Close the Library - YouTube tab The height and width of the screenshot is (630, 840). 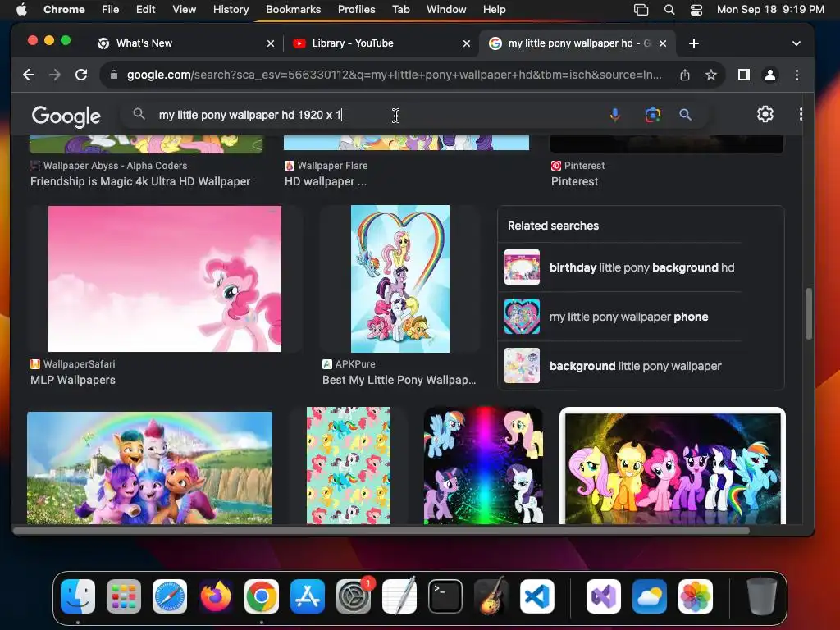point(467,43)
